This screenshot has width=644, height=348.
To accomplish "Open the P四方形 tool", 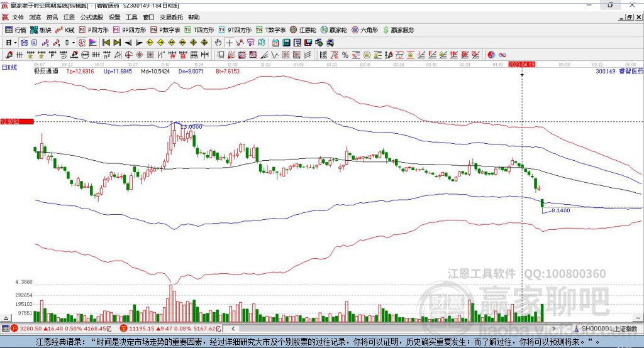I will click(x=94, y=30).
